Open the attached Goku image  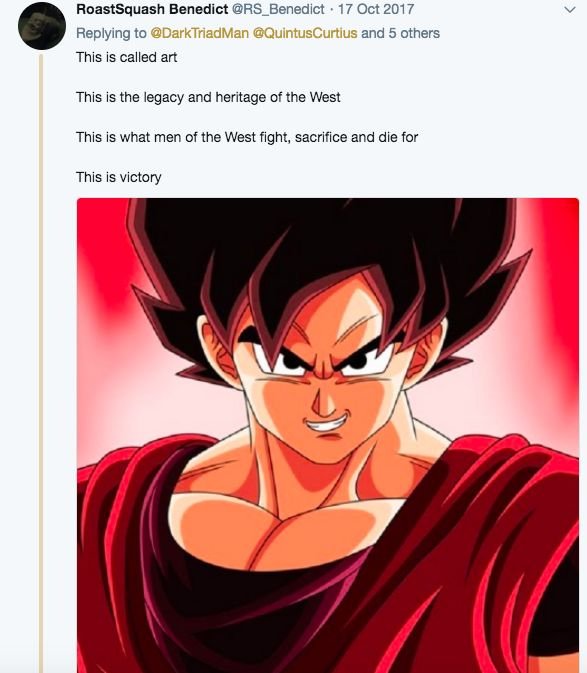click(x=328, y=435)
